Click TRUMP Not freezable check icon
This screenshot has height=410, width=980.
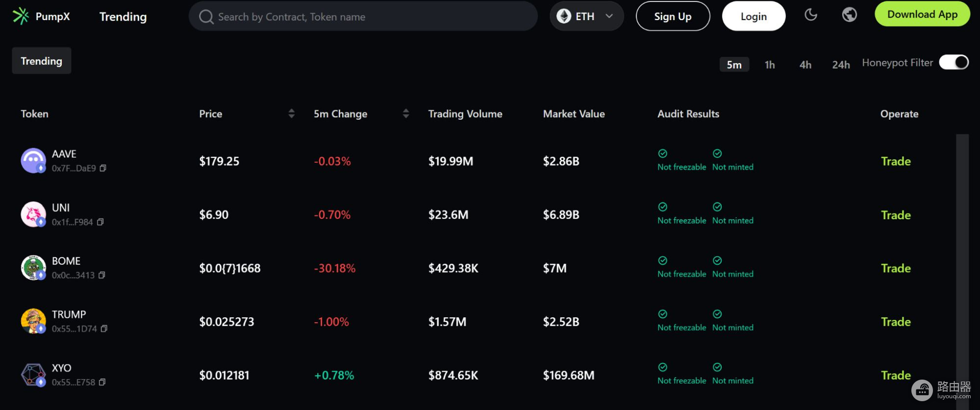[663, 314]
